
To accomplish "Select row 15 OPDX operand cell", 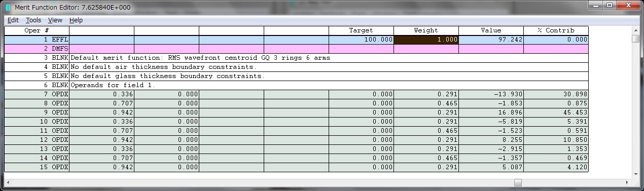I will [37, 167].
